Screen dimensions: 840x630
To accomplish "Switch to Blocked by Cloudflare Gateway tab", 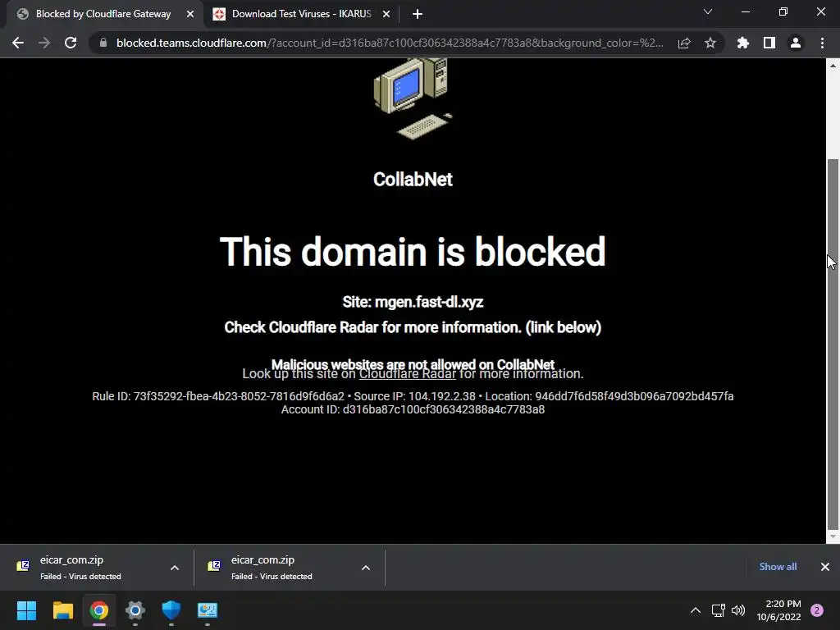I will [x=103, y=14].
